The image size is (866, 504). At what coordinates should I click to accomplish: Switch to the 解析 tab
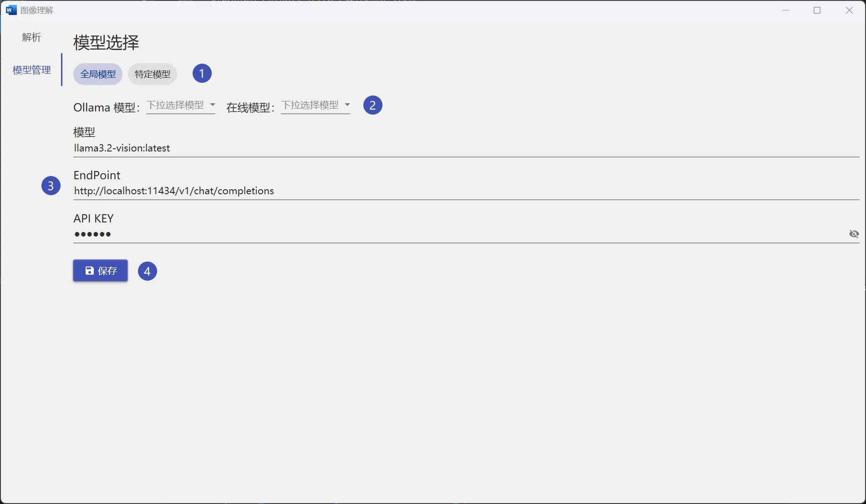[31, 37]
